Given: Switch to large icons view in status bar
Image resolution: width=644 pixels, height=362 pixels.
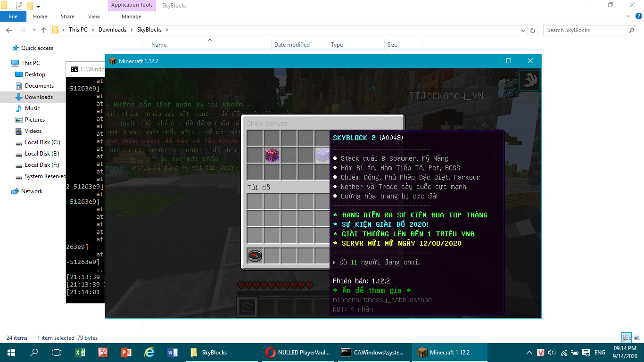Looking at the screenshot, I should [636, 337].
